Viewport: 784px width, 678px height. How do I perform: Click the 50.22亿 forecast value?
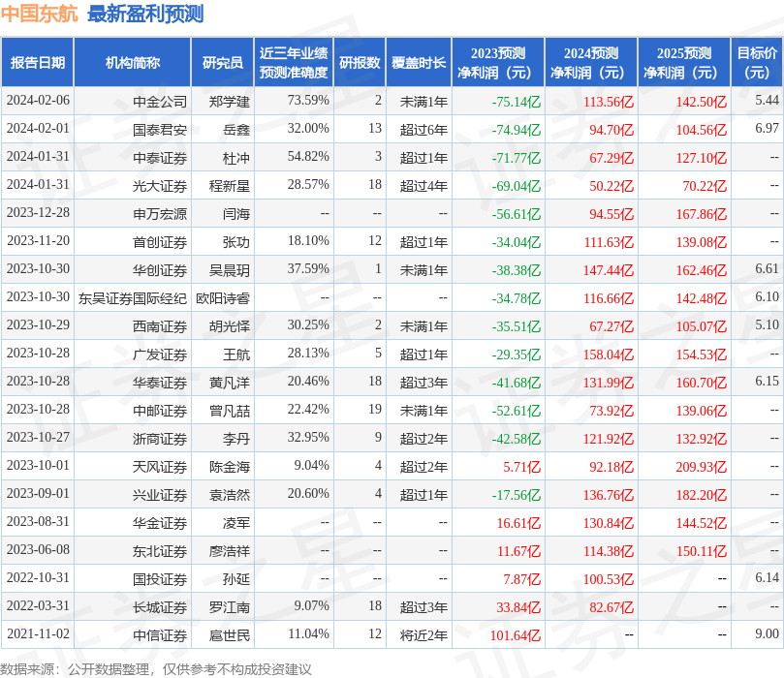612,186
